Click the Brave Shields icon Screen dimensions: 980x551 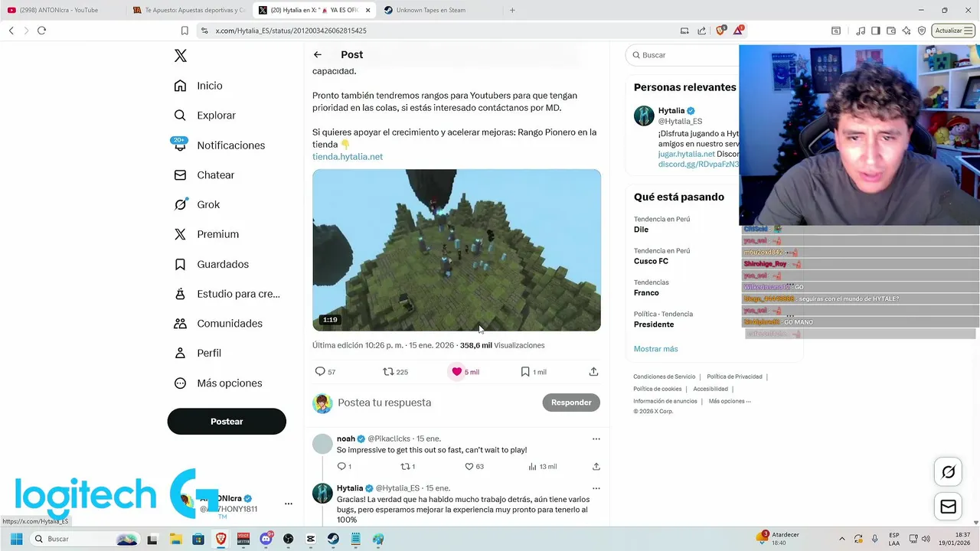coord(720,31)
